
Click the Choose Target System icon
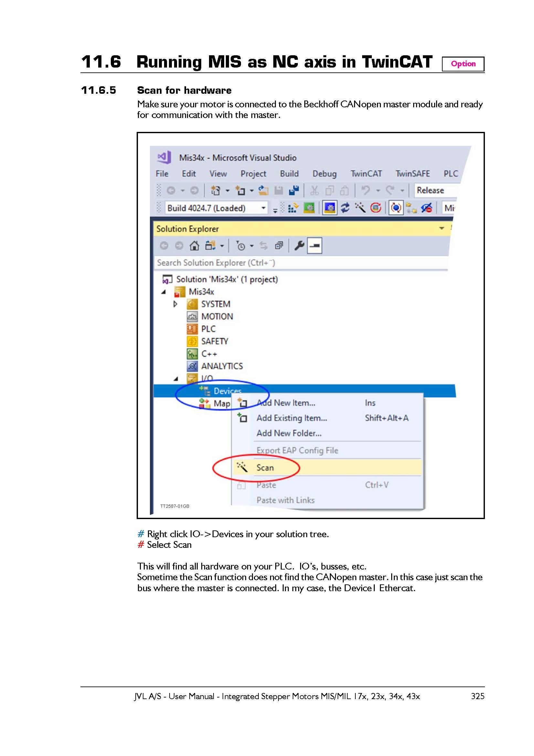tap(411, 208)
